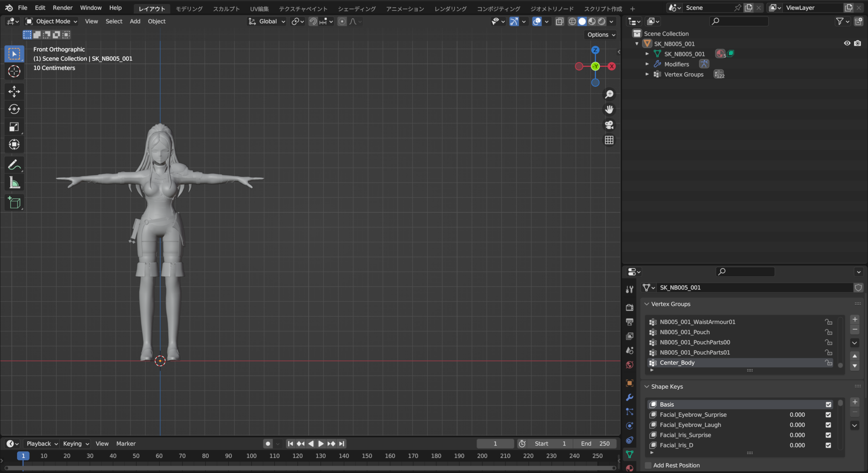Click the X axis on navigation gizmo
The image size is (868, 473).
click(612, 66)
